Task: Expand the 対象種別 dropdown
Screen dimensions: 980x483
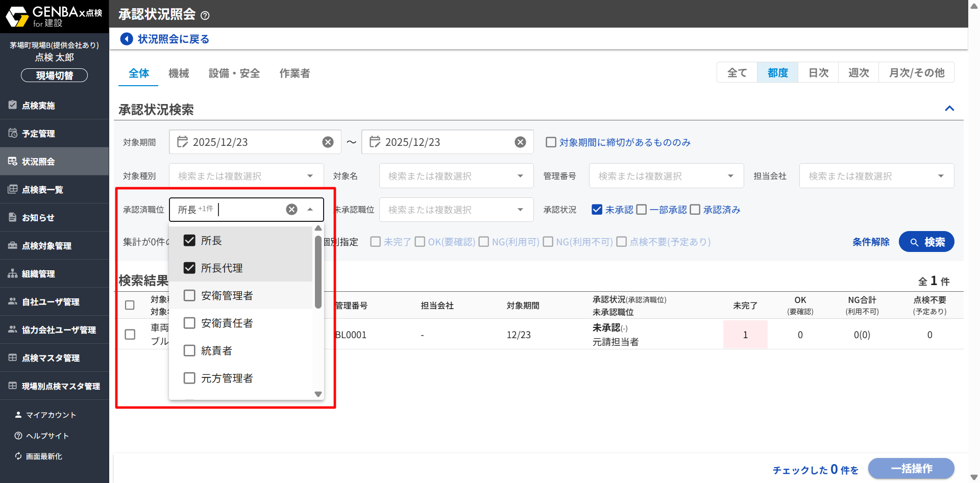Action: click(x=310, y=176)
